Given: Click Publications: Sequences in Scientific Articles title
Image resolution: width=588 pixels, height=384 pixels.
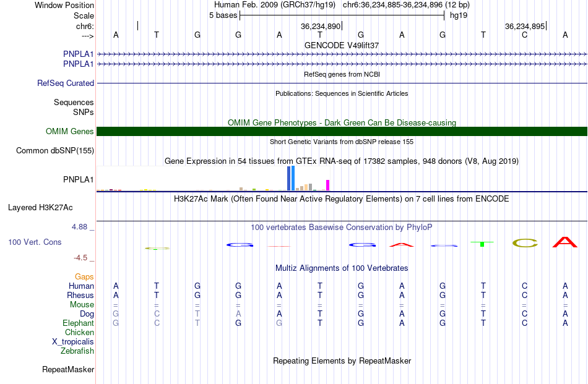Looking at the screenshot, I should tap(342, 93).
